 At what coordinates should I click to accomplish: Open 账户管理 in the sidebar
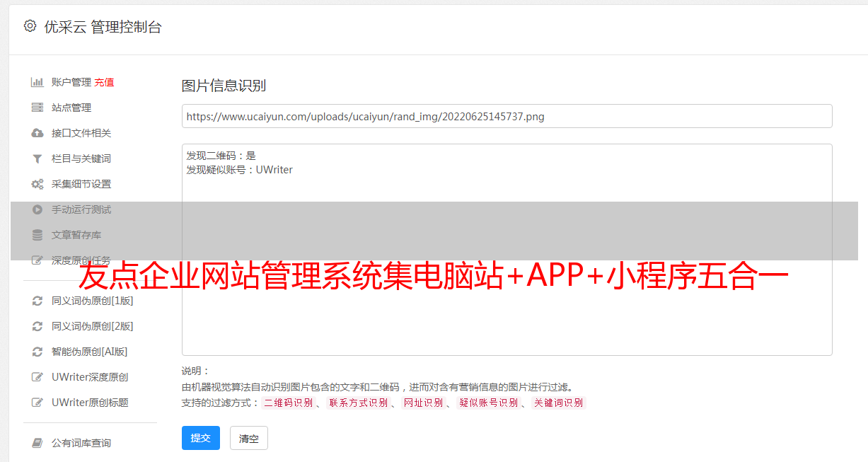71,82
